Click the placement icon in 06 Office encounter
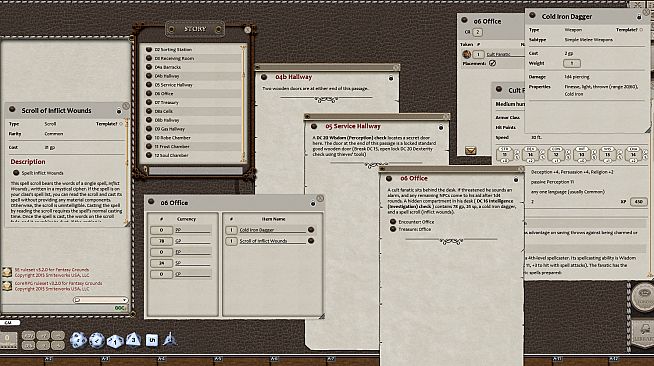This screenshot has width=654, height=366. pos(492,63)
